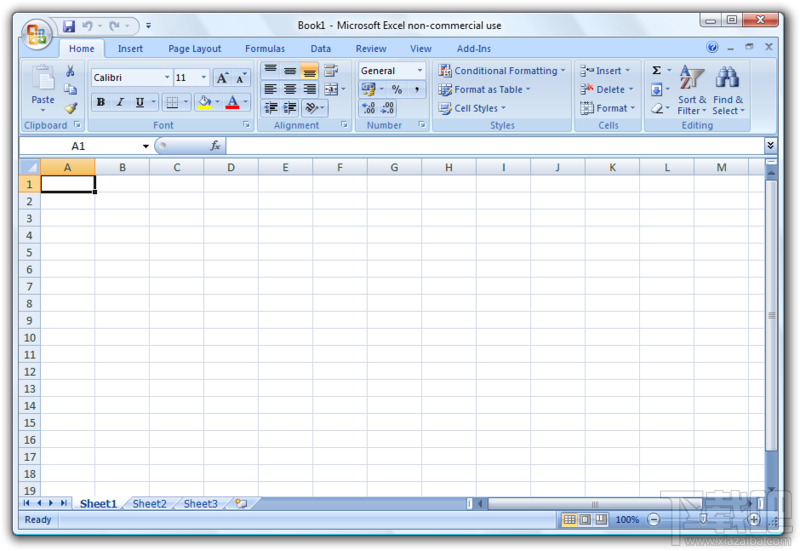Screen dimensions: 800x551
Task: Increase indent
Action: [x=290, y=108]
